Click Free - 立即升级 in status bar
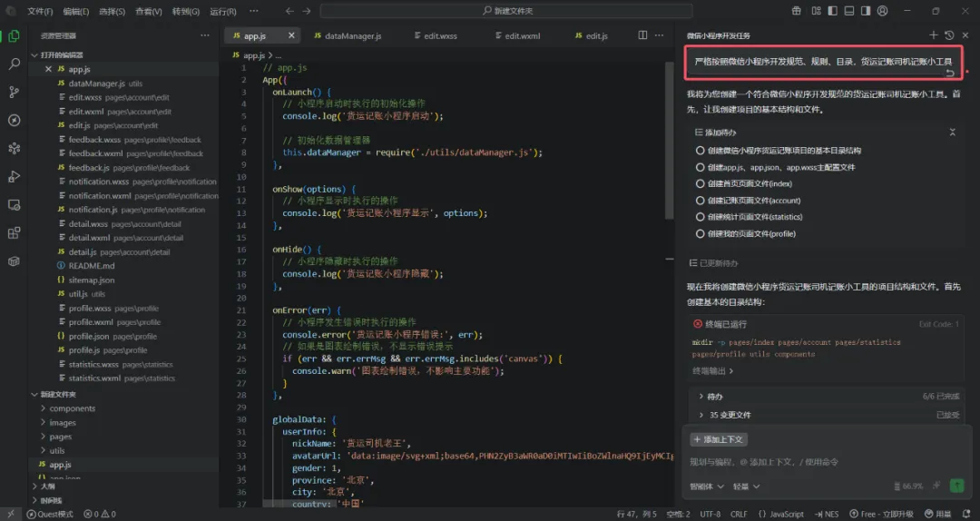 881,514
